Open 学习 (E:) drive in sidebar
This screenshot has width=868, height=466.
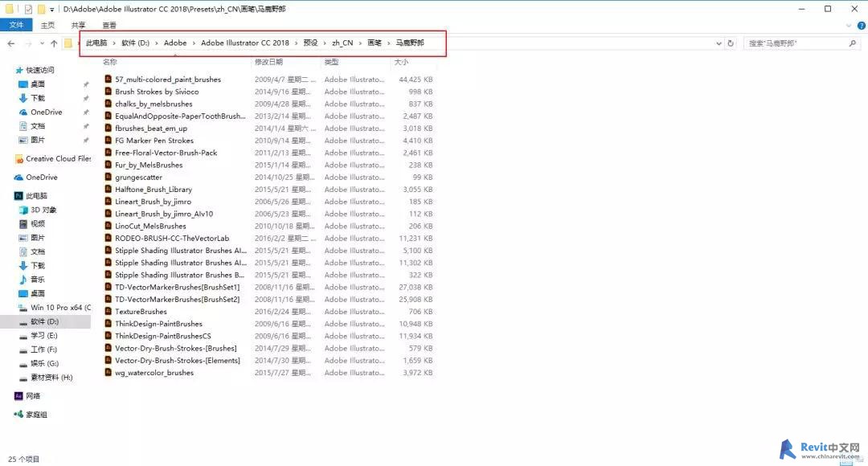[x=39, y=335]
